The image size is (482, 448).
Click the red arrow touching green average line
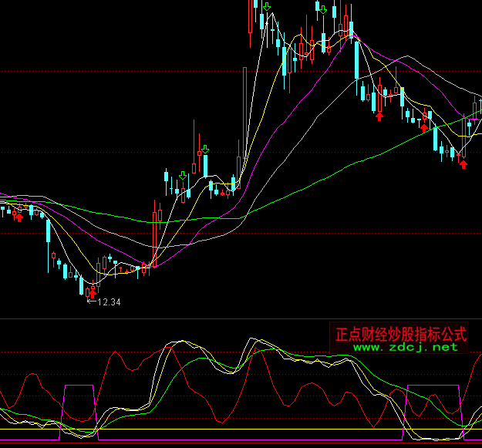coord(424,127)
